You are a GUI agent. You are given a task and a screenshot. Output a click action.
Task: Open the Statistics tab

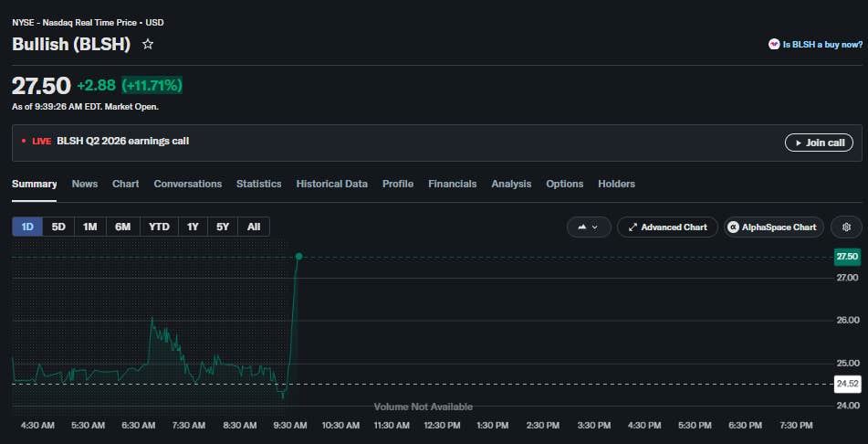click(258, 184)
